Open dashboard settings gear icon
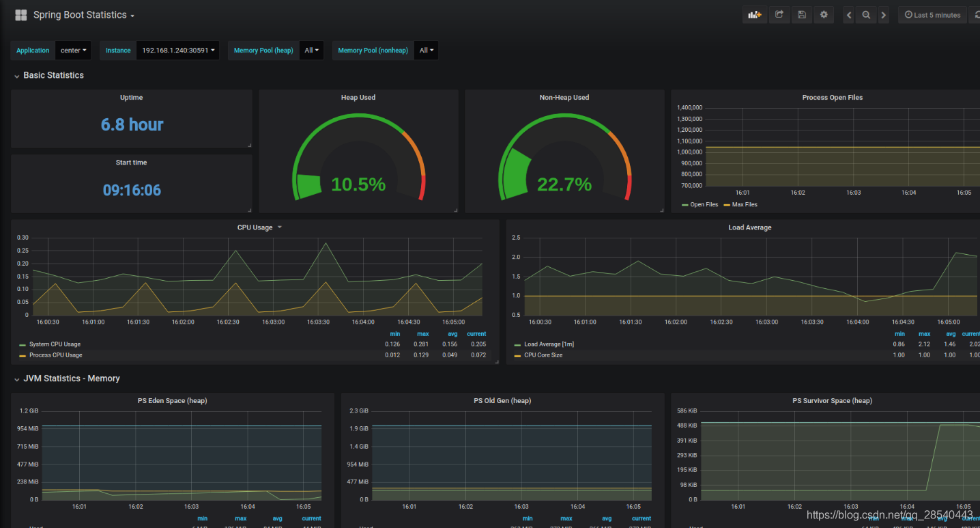The image size is (980, 528). pyautogui.click(x=824, y=15)
